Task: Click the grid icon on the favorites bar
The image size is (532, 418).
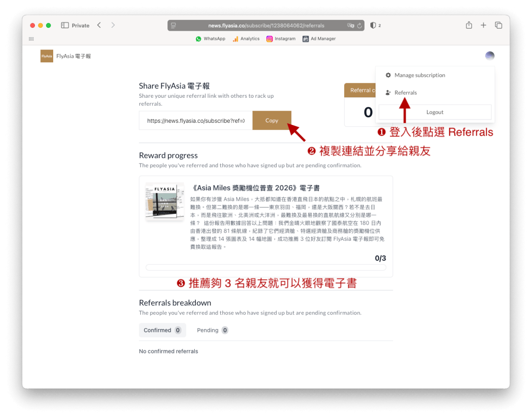Action: (x=31, y=39)
